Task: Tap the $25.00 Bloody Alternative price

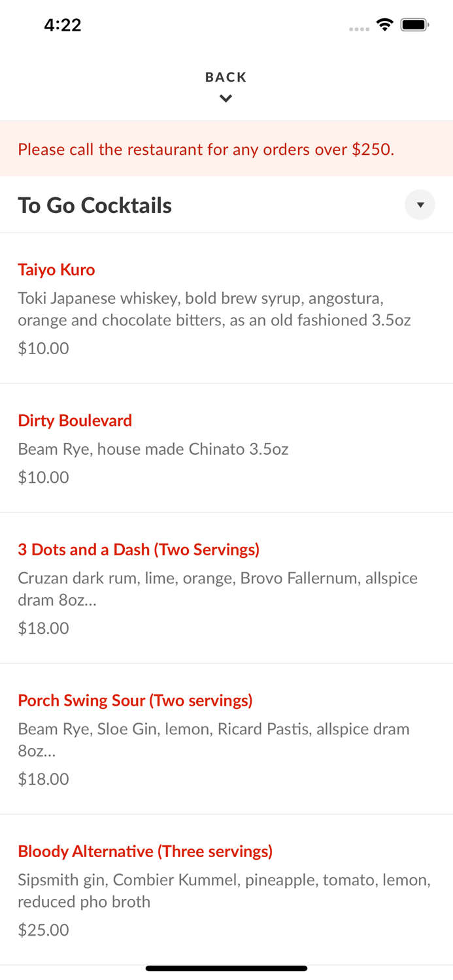Action: click(43, 930)
